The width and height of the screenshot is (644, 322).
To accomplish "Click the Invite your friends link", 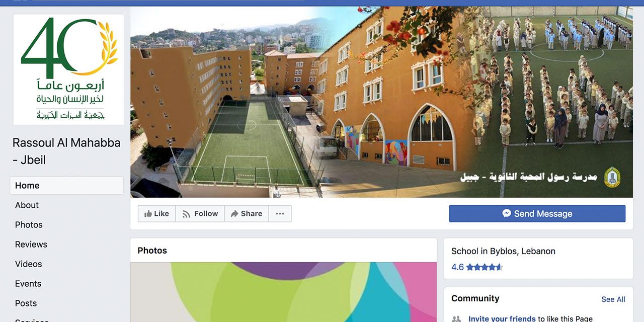I will pos(502,318).
